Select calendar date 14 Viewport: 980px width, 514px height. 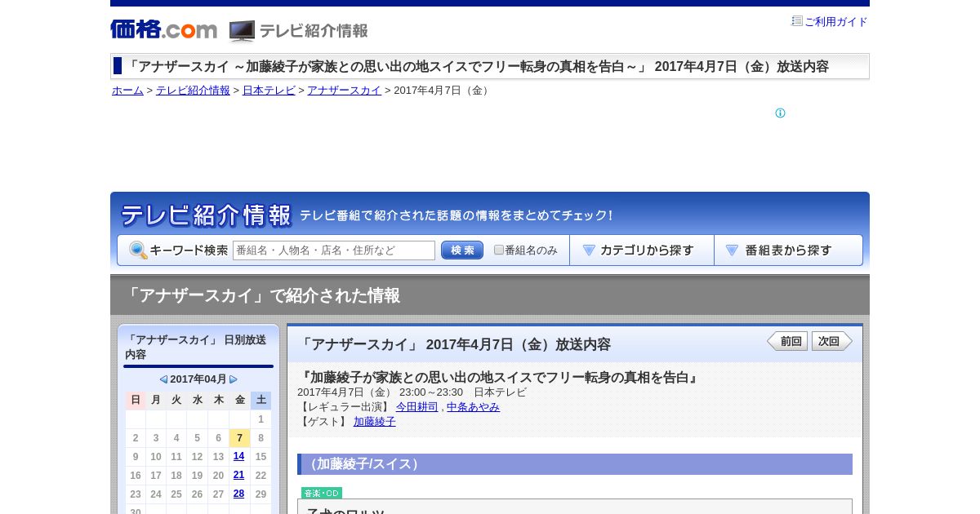238,457
